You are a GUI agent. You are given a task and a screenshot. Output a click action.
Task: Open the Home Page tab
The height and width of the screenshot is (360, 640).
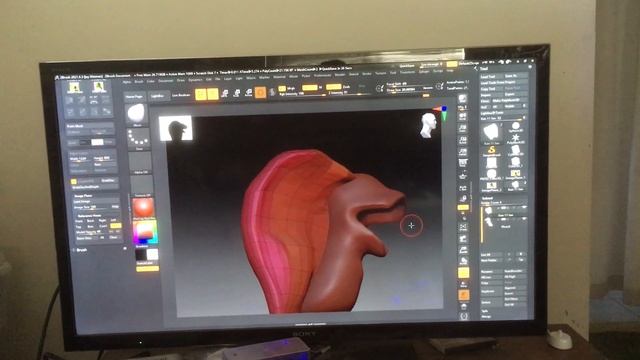[x=134, y=96]
